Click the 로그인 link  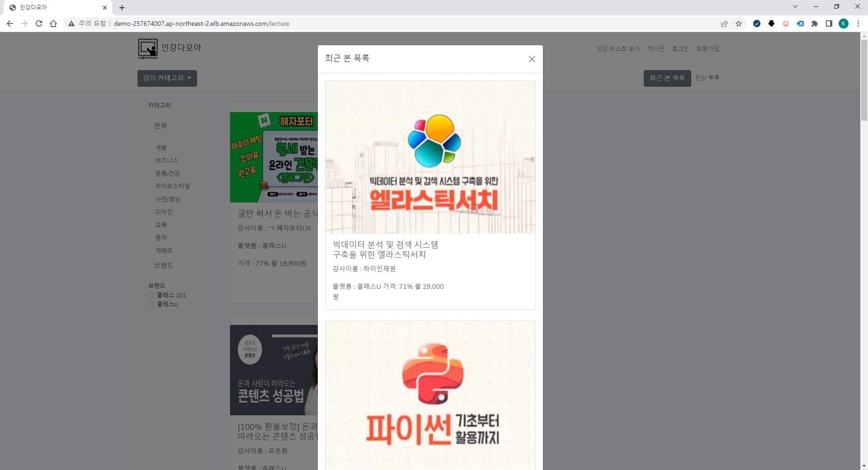click(x=680, y=48)
